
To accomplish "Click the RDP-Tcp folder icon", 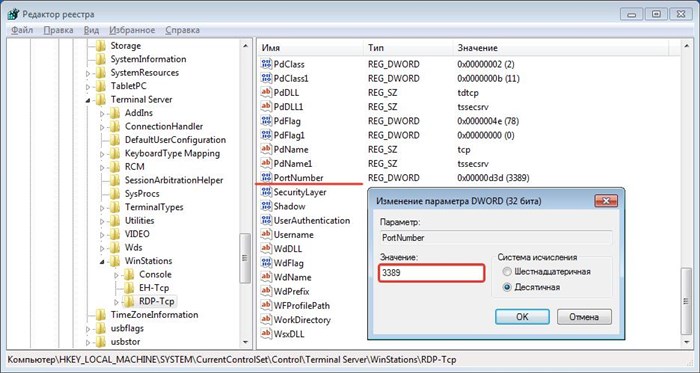I will (x=129, y=301).
